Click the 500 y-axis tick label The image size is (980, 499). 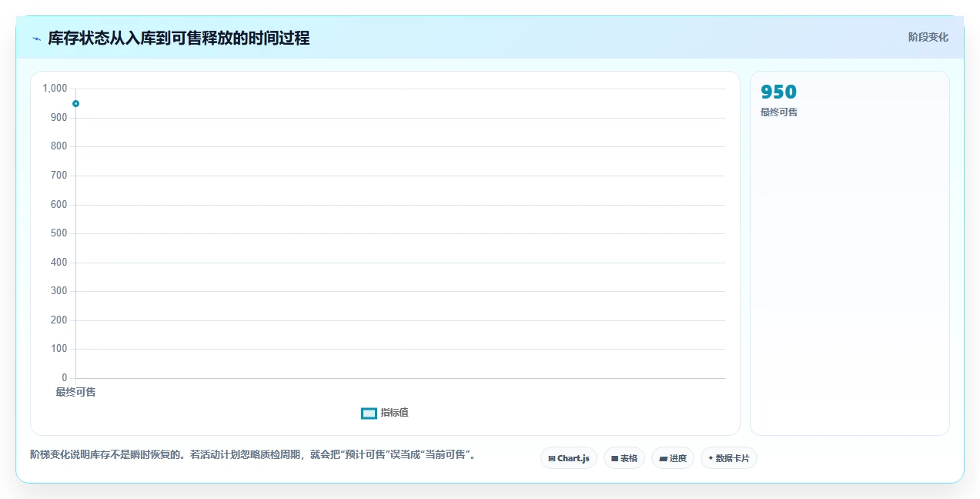pyautogui.click(x=59, y=233)
